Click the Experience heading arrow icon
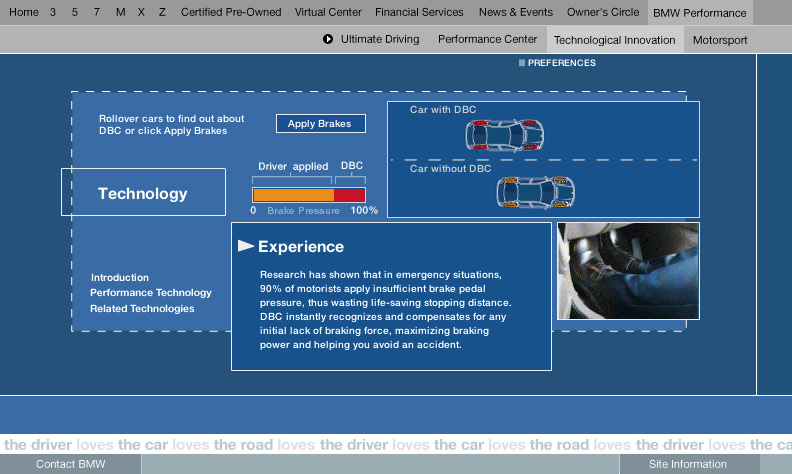 tap(245, 246)
